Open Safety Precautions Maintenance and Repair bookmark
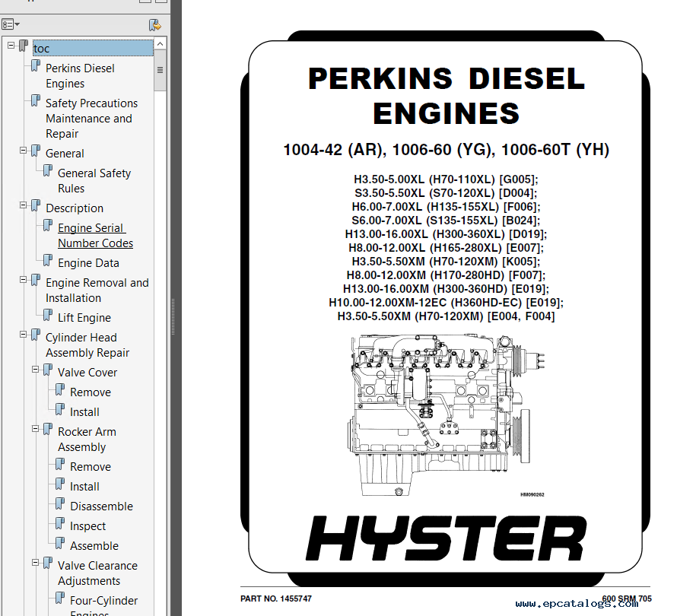 (x=91, y=119)
